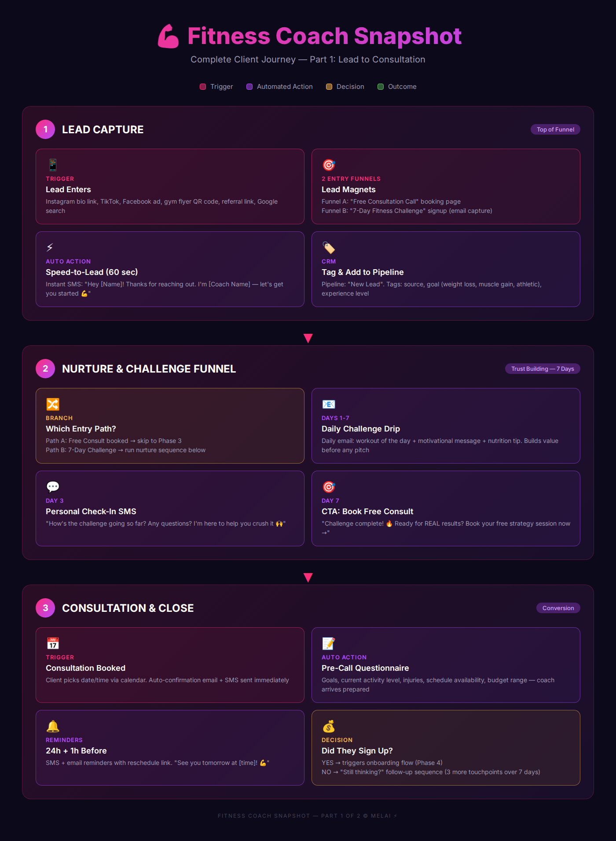Viewport: 616px width, 841px height.
Task: Click the Trust Building — 7 Days badge
Action: coord(543,369)
